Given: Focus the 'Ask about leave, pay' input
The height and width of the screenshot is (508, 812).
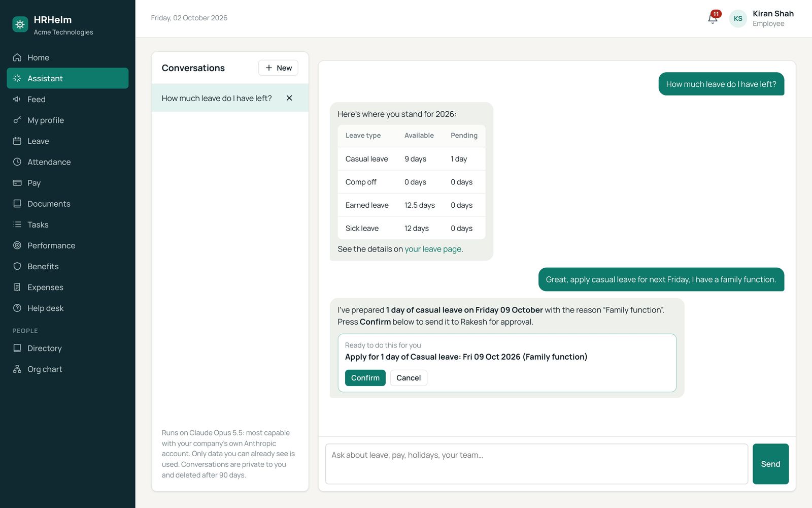Looking at the screenshot, I should point(536,464).
